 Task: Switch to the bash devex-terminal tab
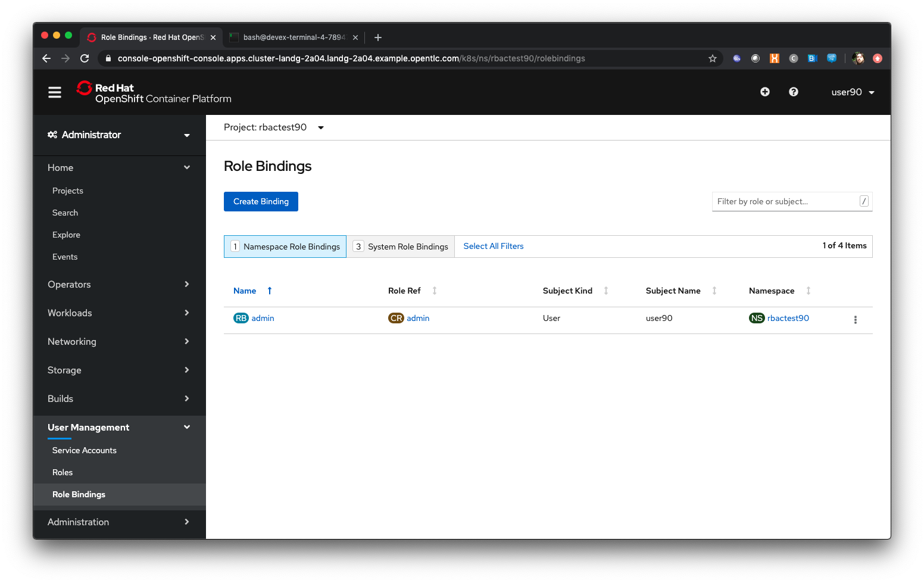[x=294, y=38]
